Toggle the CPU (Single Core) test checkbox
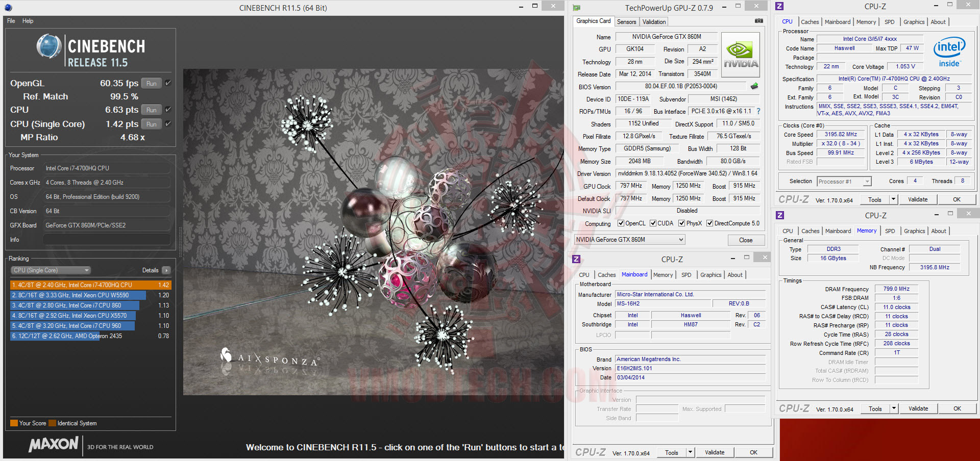The width and height of the screenshot is (980, 461). [x=168, y=124]
